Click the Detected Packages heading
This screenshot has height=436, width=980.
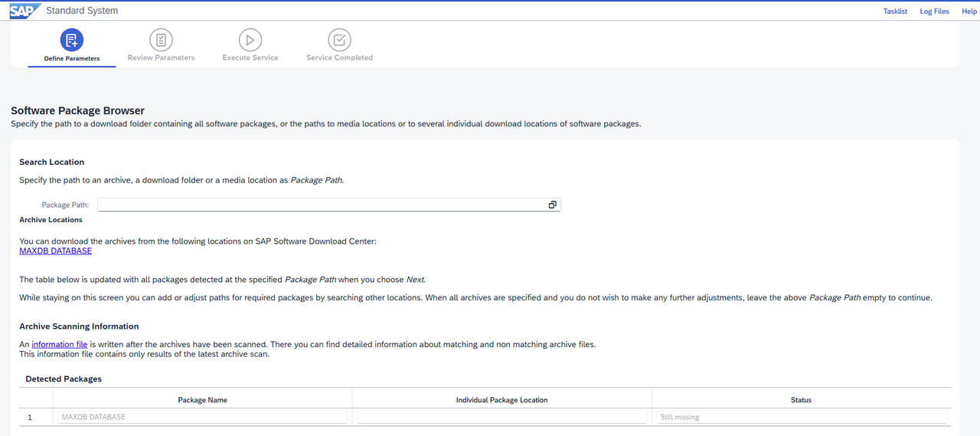click(64, 379)
